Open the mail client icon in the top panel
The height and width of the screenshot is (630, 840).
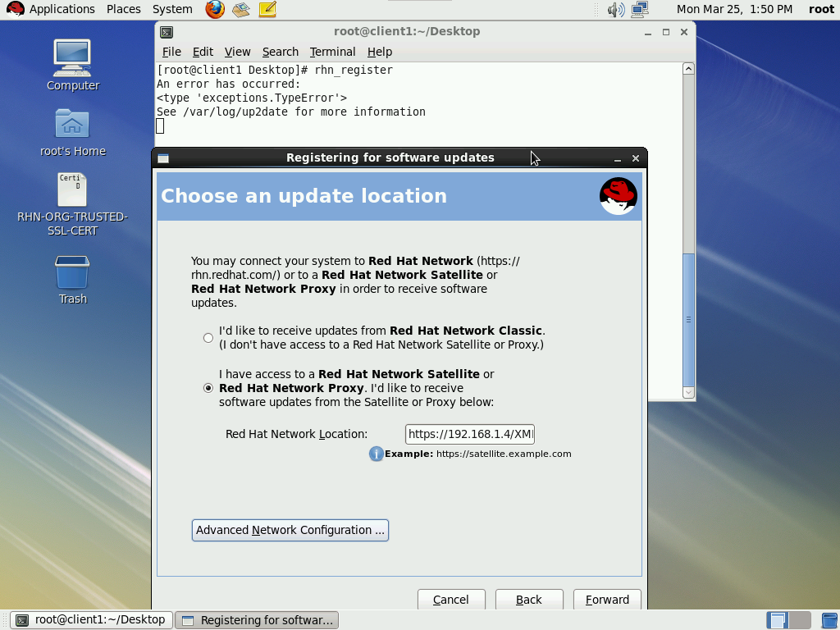click(241, 9)
